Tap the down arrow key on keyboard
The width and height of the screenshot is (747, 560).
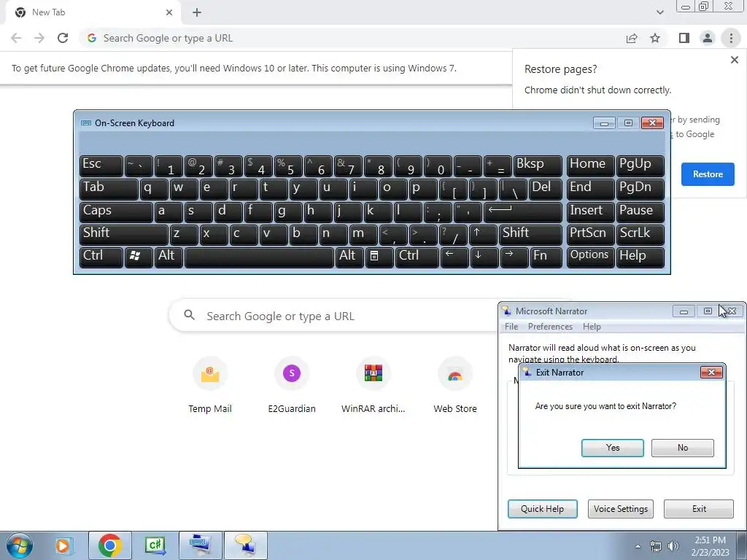point(484,257)
